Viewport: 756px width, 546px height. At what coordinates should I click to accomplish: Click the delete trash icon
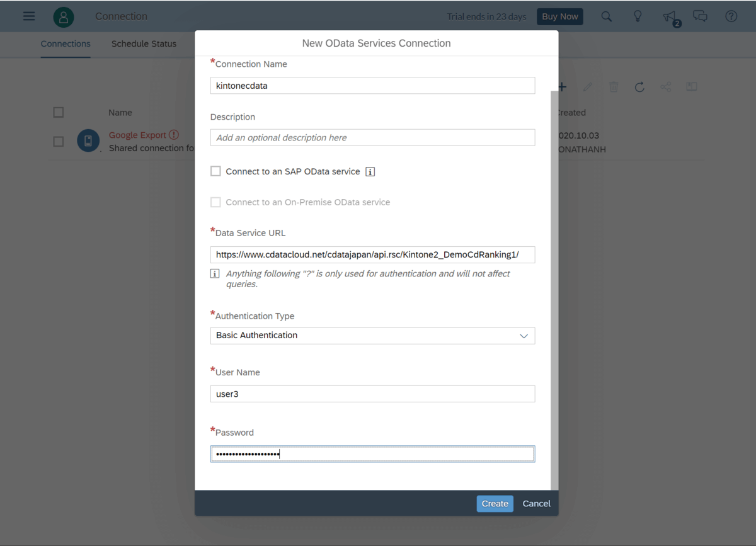[614, 87]
